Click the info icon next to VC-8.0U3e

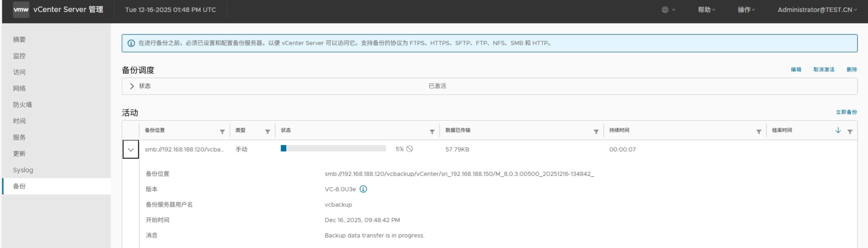coord(363,189)
